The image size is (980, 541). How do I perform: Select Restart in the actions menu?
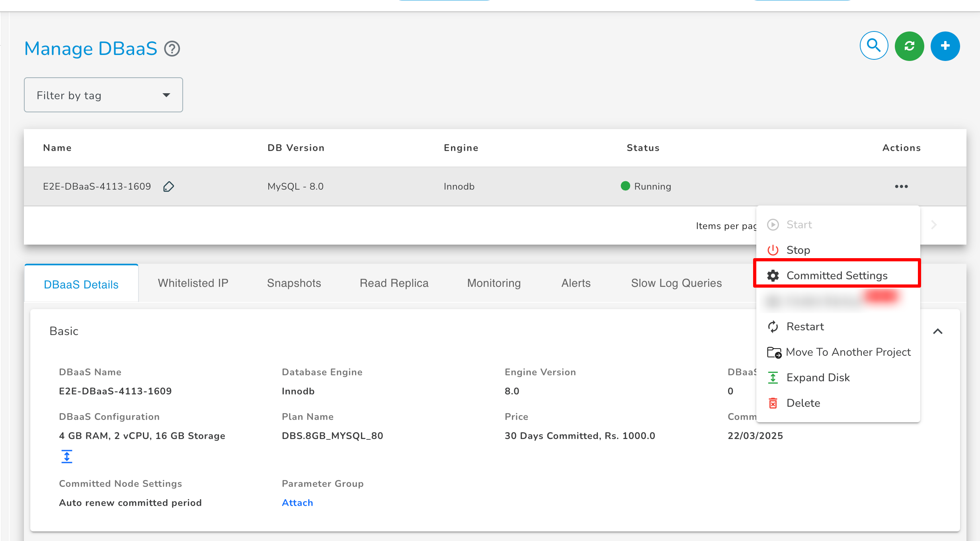pyautogui.click(x=838, y=327)
